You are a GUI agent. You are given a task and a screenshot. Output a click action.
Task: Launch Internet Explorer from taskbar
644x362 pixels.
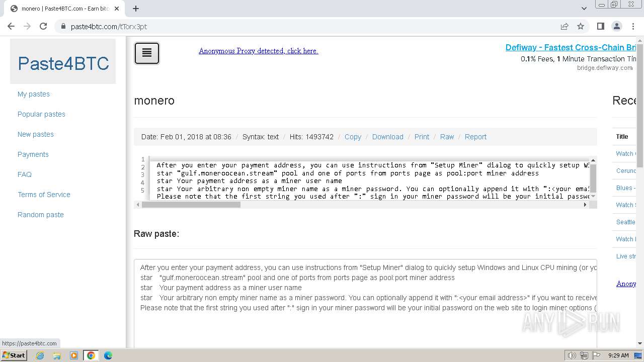[x=40, y=355]
